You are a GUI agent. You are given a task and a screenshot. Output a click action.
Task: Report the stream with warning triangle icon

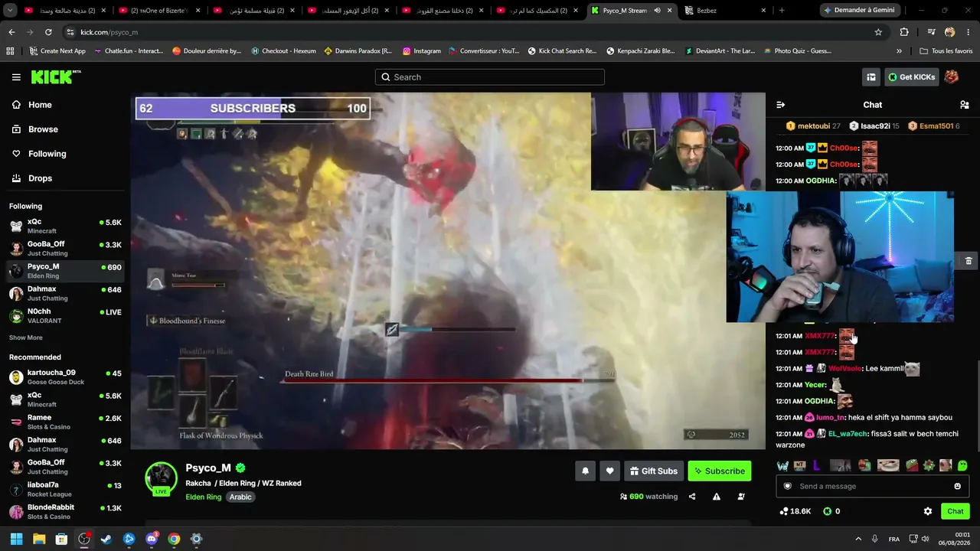point(717,497)
